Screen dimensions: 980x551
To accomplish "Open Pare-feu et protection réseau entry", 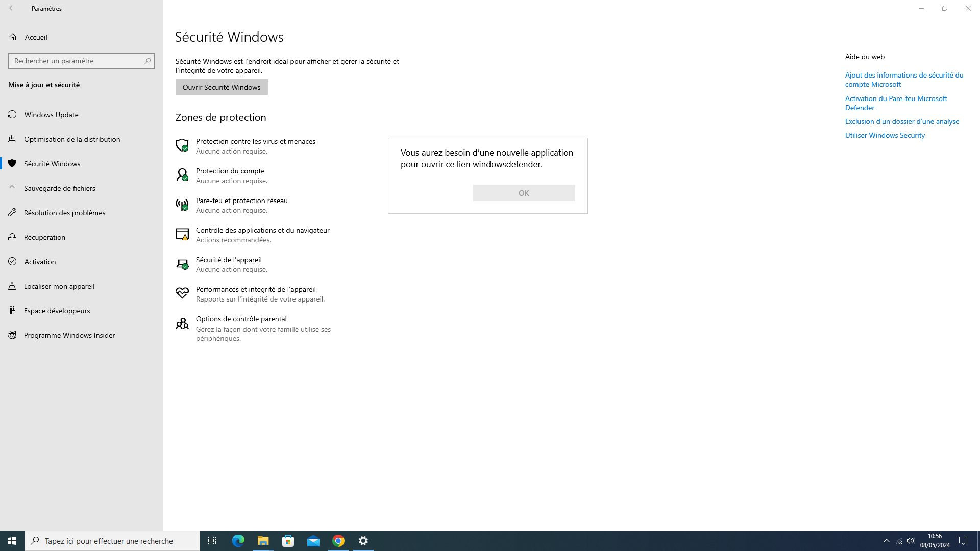I will click(255, 205).
